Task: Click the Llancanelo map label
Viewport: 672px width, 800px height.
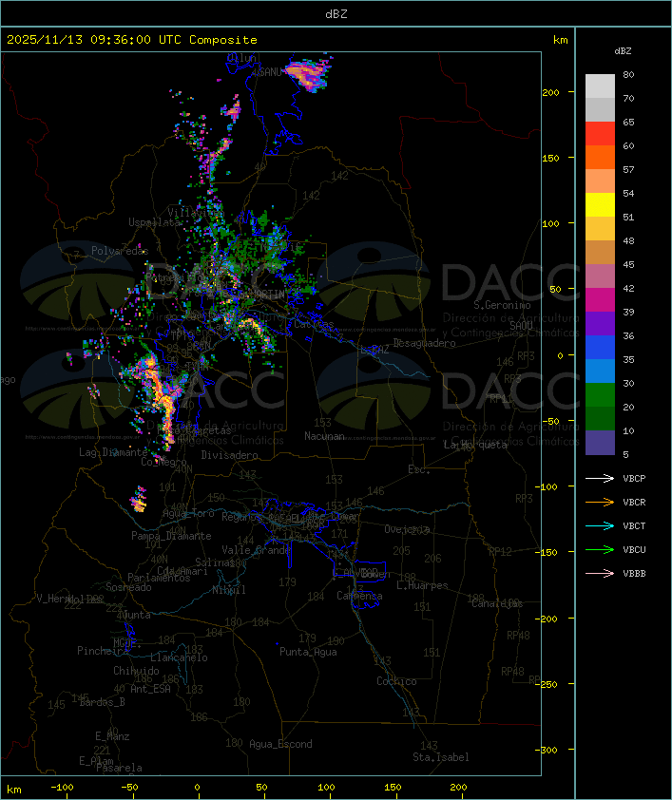Action: [x=179, y=657]
